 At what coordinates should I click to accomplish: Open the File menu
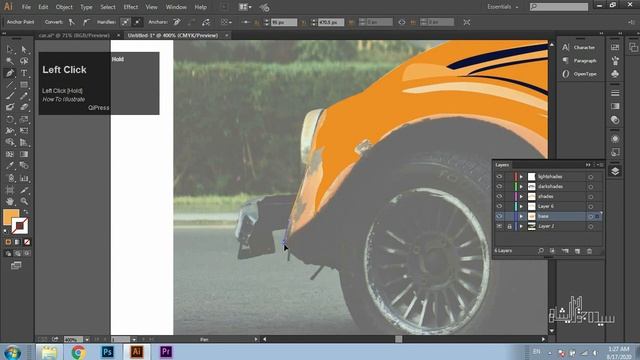pyautogui.click(x=27, y=7)
